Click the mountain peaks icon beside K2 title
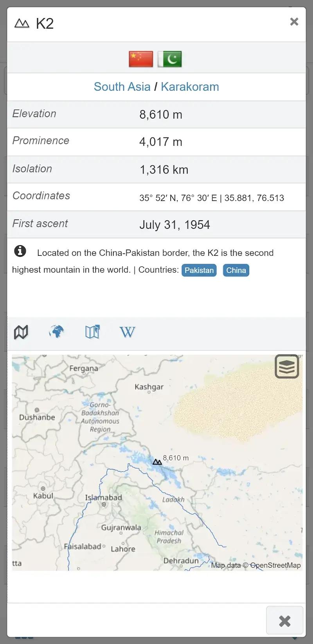 (x=22, y=23)
